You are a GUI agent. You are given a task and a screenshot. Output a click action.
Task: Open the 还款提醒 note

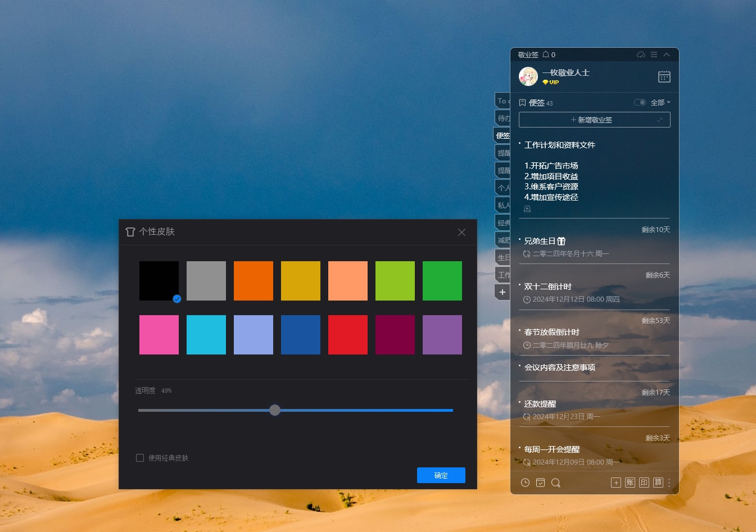coord(540,404)
